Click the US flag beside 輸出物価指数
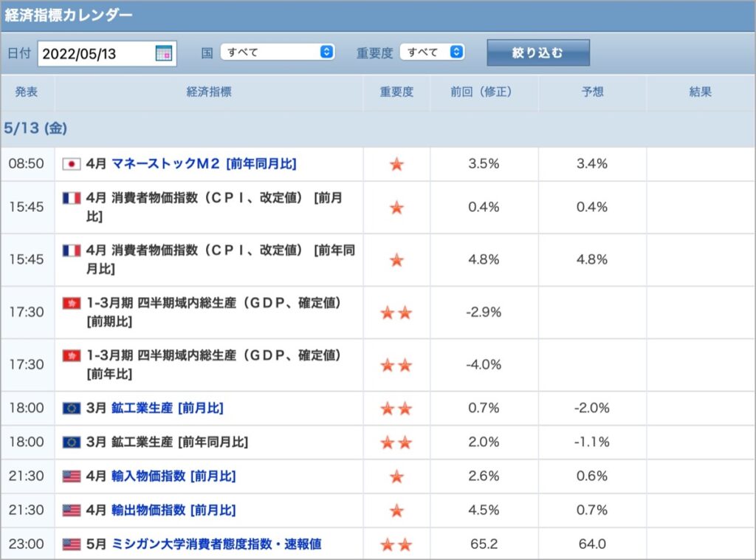 [x=72, y=511]
